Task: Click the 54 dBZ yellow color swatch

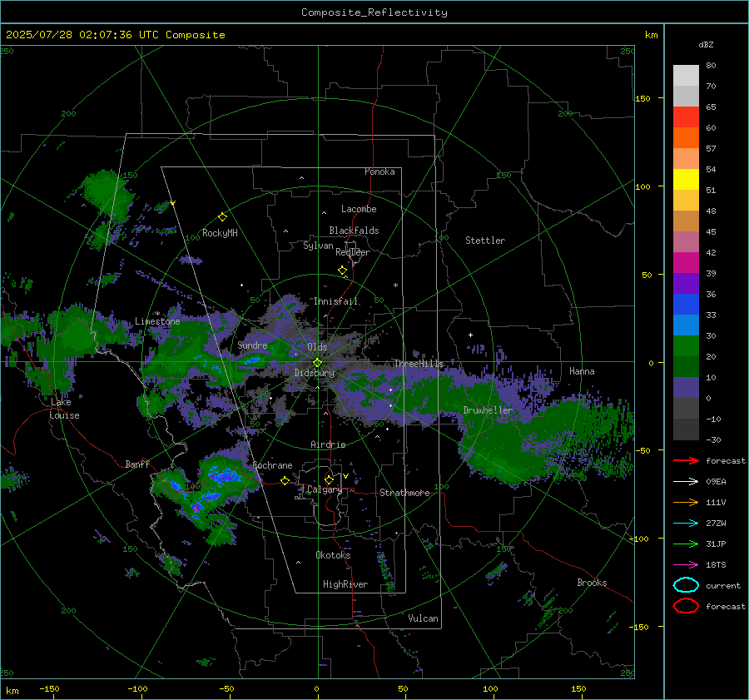Action: pos(686,180)
